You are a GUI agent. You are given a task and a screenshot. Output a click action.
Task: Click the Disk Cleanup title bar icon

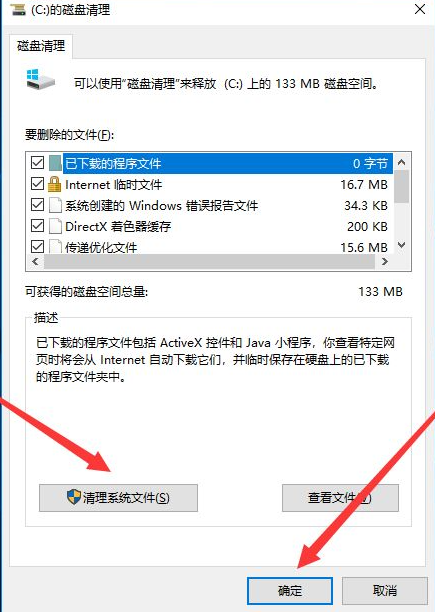tap(18, 9)
